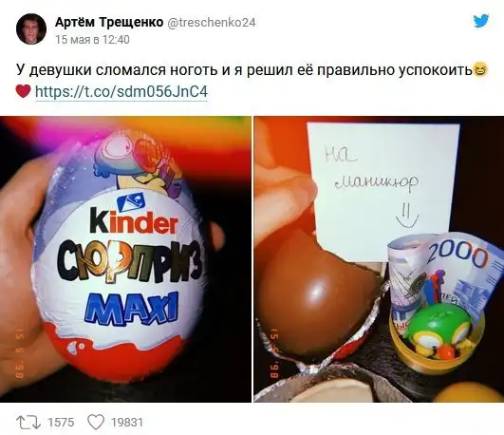504x435 pixels.
Task: Click the likes count 19831
Action: tap(126, 422)
